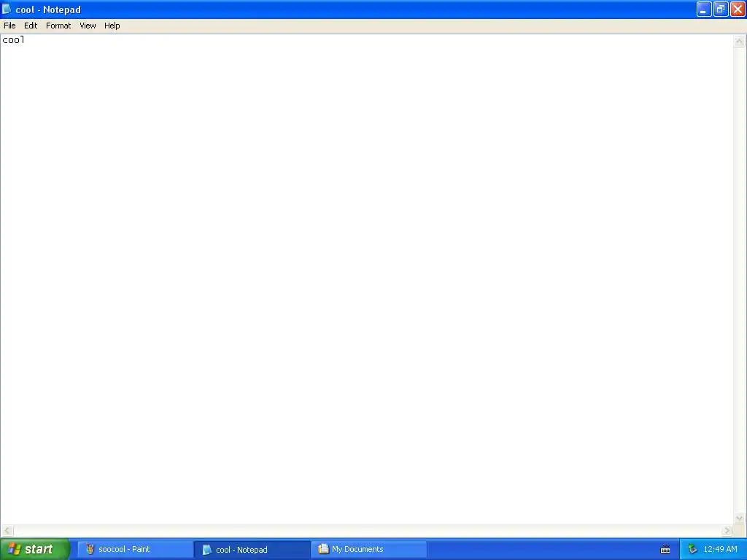Click cool - Notepad taskbar button
Screen dimensions: 747x560
252,550
